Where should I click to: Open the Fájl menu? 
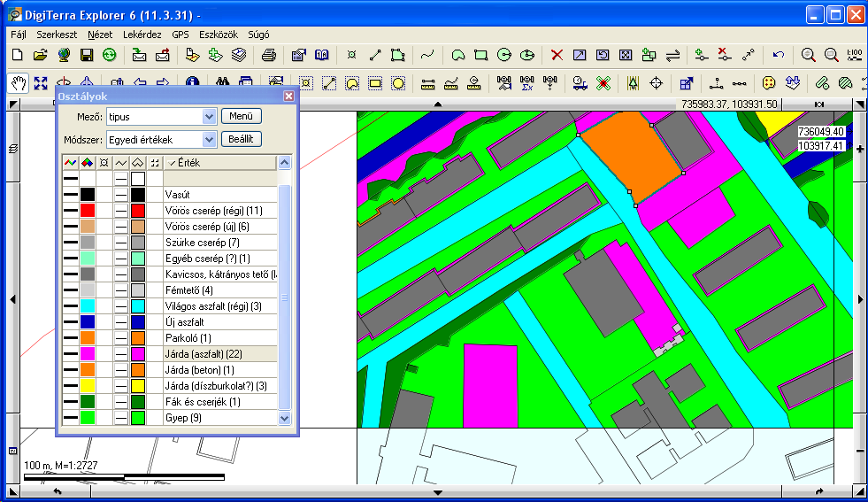tap(19, 35)
